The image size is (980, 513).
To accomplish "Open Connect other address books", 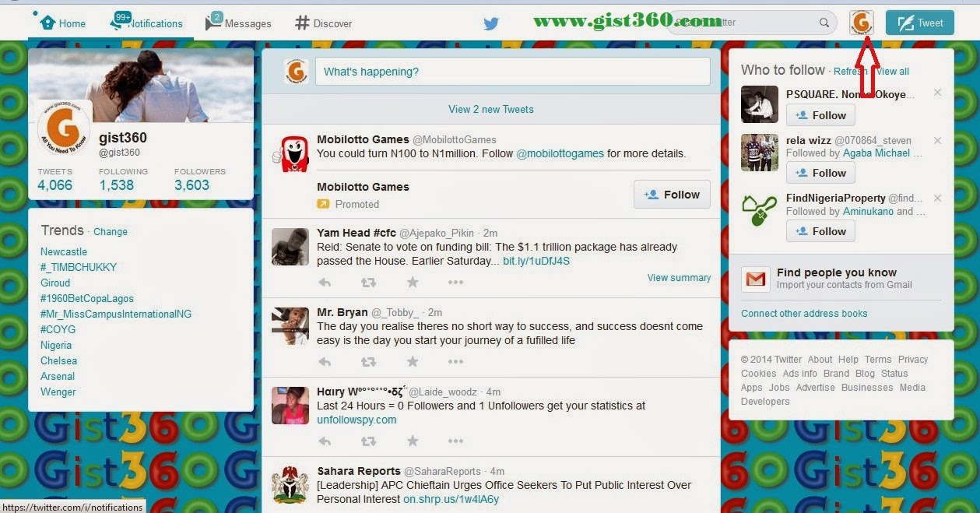I will [804, 314].
